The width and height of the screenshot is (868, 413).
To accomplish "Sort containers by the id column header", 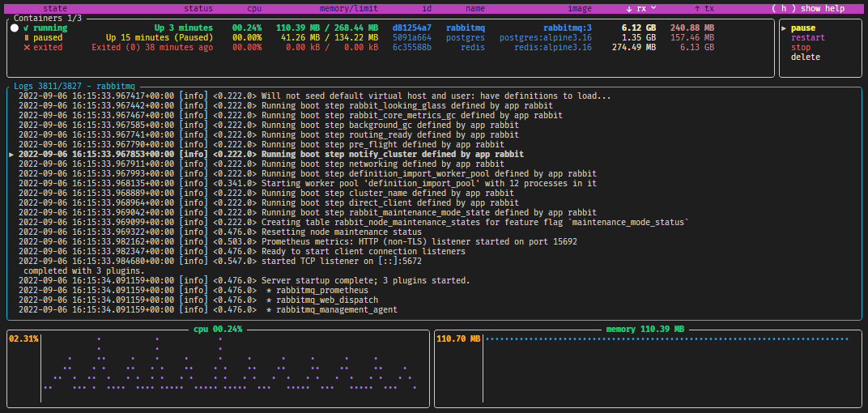I will pos(427,8).
